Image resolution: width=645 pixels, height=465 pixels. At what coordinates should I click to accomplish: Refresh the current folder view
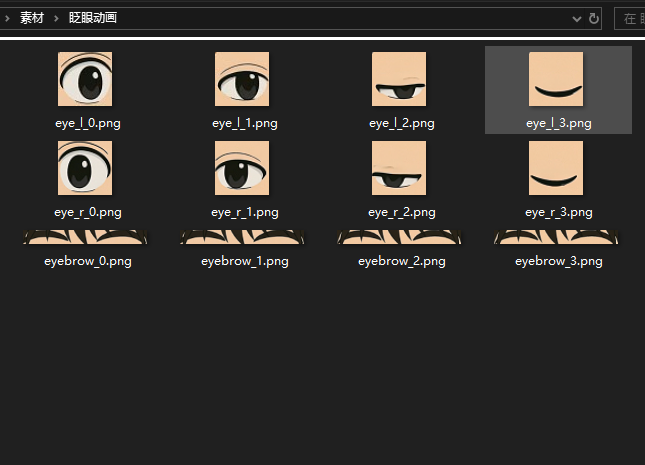point(594,18)
